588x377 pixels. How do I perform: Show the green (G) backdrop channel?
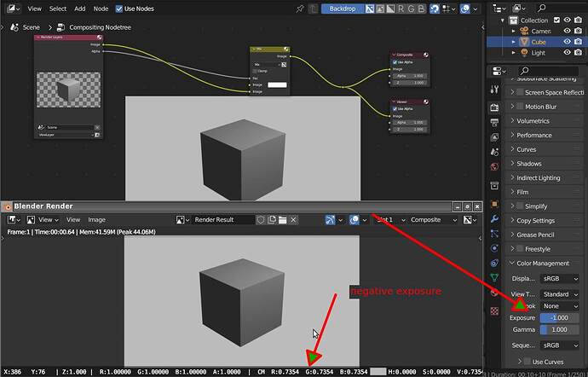[x=411, y=9]
